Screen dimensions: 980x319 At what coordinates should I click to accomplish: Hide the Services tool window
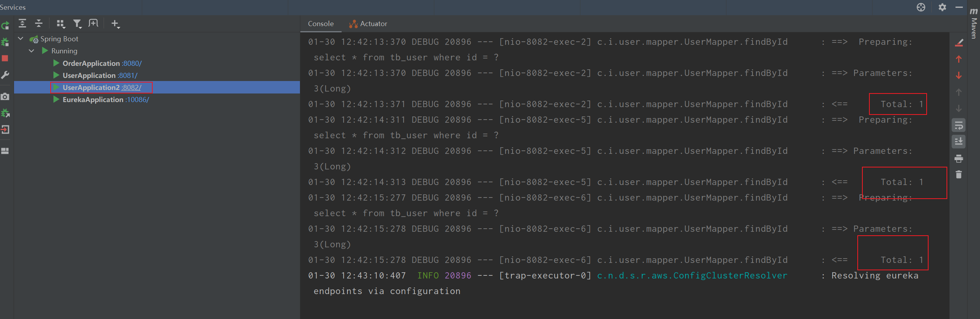coord(959,7)
